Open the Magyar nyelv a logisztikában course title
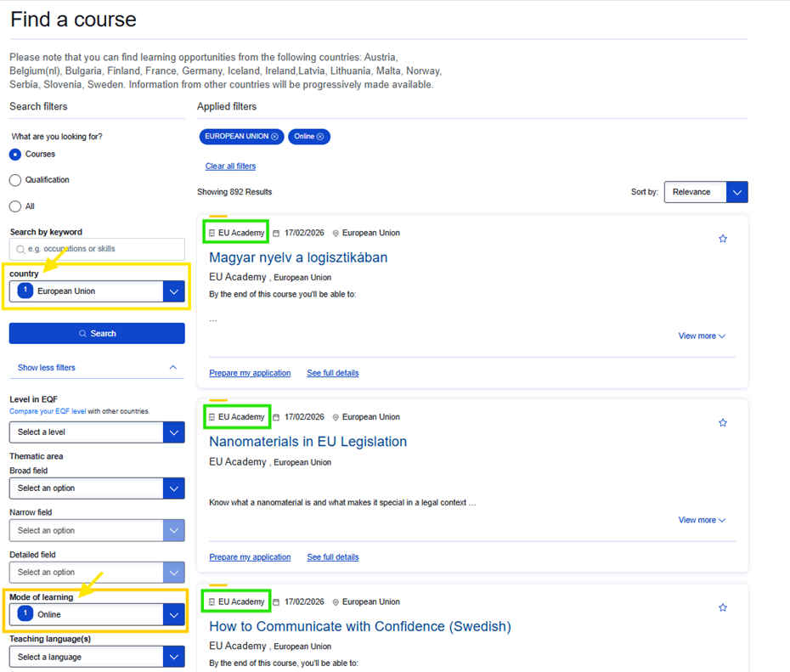Viewport: 790px width, 672px height. pyautogui.click(x=298, y=257)
